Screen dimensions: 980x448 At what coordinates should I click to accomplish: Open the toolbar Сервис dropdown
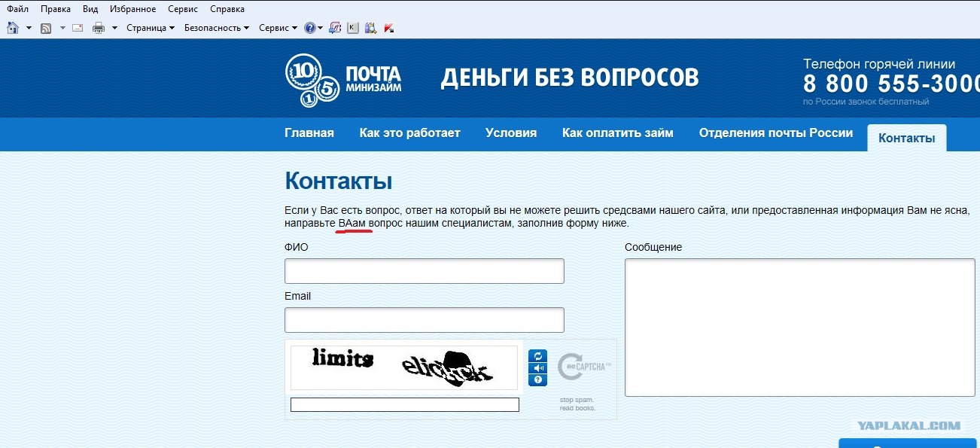click(278, 28)
